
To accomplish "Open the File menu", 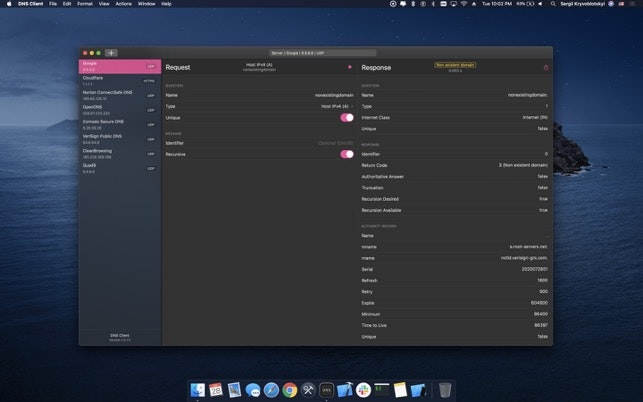I will tap(53, 4).
